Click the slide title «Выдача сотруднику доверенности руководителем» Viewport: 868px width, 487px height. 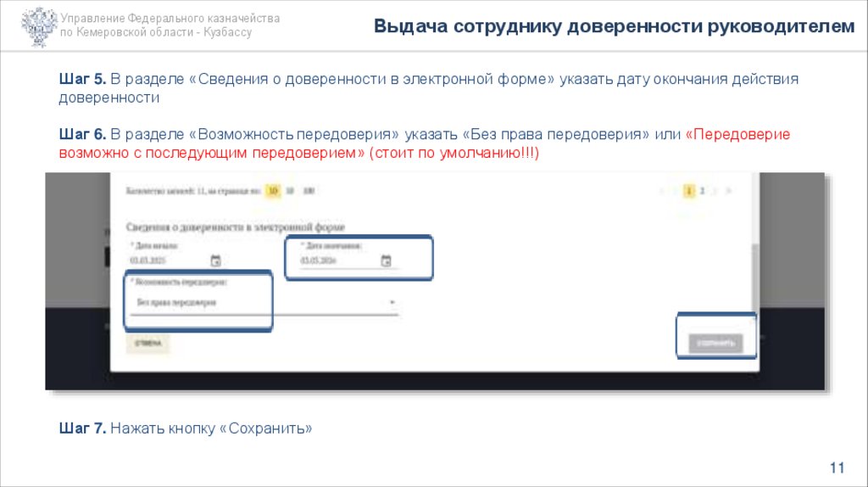pos(614,26)
